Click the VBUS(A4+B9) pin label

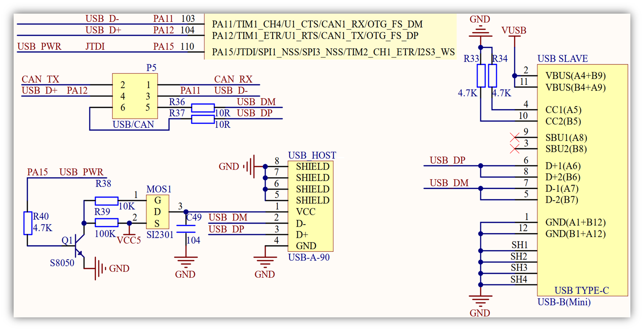pos(575,76)
